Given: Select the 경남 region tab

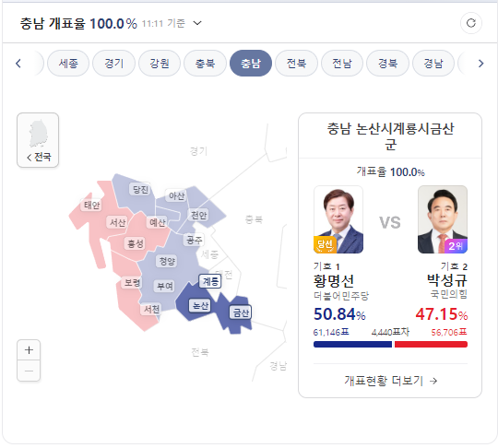Looking at the screenshot, I should (433, 64).
